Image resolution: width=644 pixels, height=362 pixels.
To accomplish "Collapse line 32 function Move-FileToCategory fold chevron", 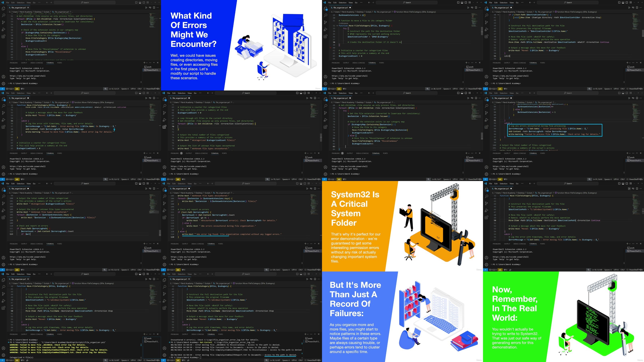I will [337, 26].
